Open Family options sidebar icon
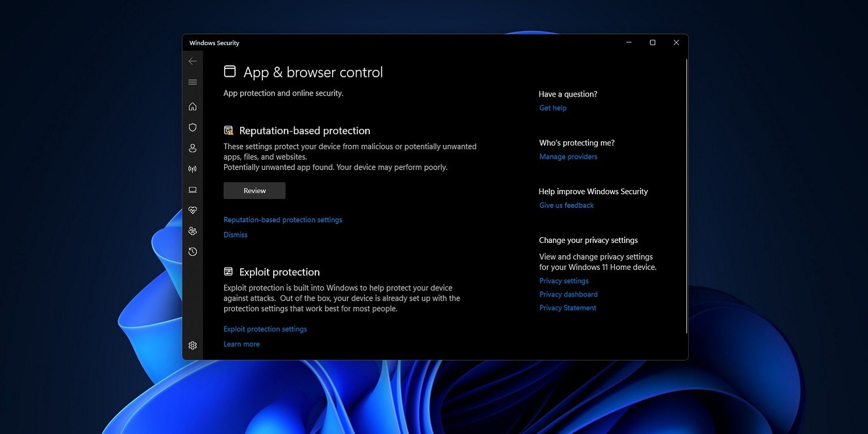The width and height of the screenshot is (868, 434). (193, 231)
